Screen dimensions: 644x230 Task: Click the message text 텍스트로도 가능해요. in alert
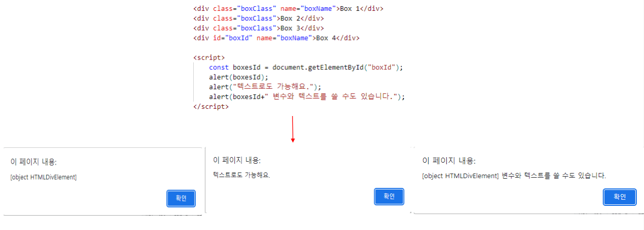coord(242,175)
